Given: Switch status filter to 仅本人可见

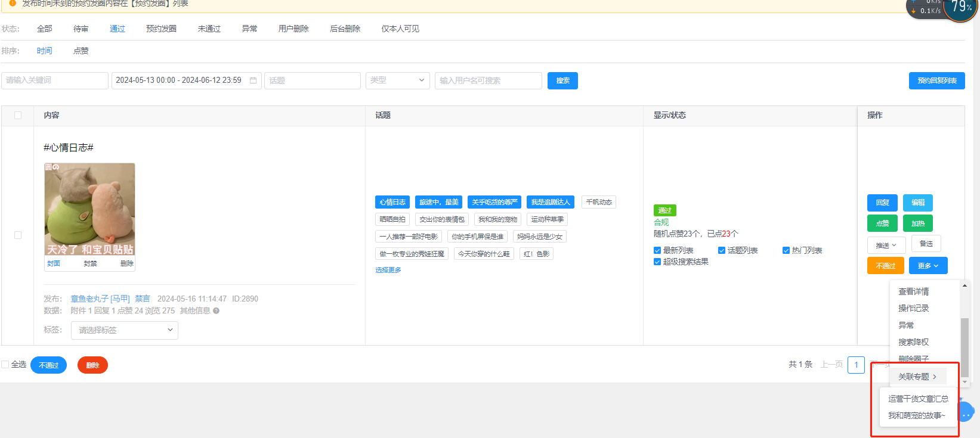Looking at the screenshot, I should pos(400,29).
